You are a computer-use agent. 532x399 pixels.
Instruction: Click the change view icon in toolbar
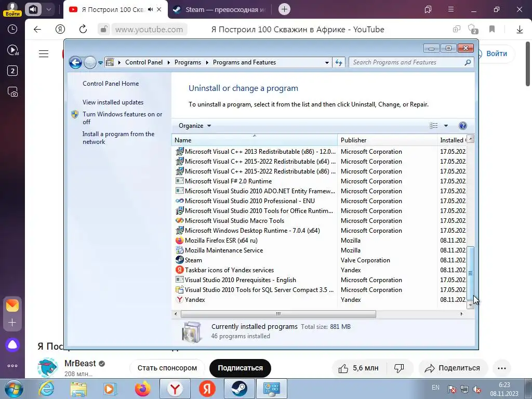coord(434,126)
